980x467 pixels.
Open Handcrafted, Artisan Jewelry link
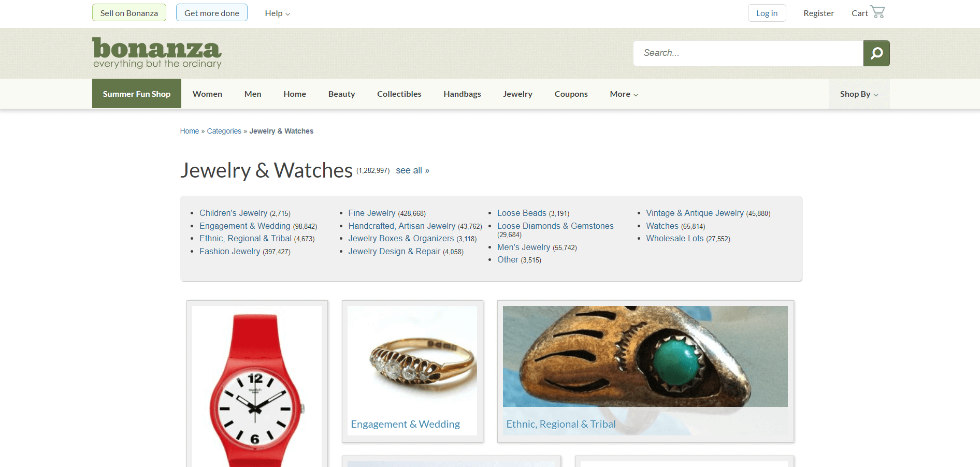tap(402, 226)
